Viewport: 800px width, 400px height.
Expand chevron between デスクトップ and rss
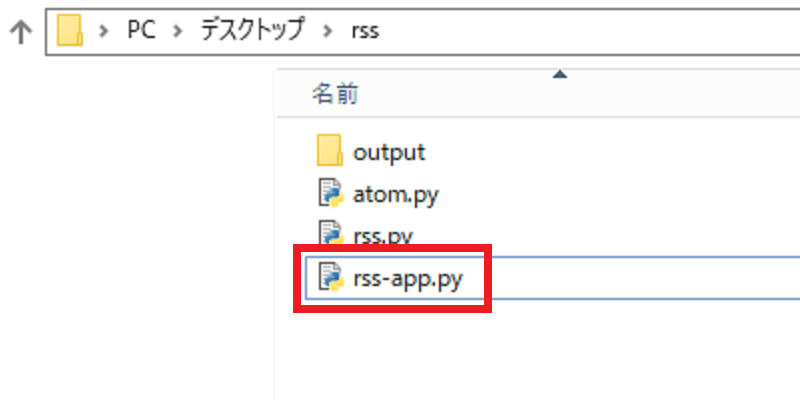point(328,31)
